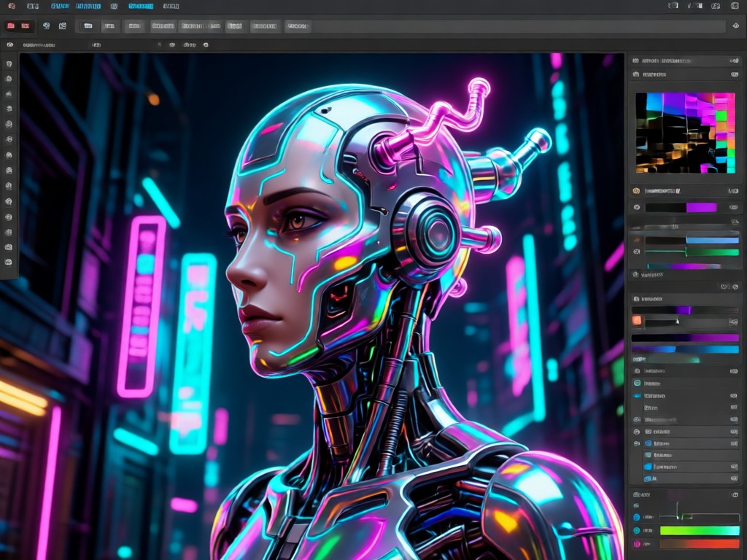This screenshot has height=560, width=747.
Task: Click the green channel slider under the blue one
Action: coord(692,252)
